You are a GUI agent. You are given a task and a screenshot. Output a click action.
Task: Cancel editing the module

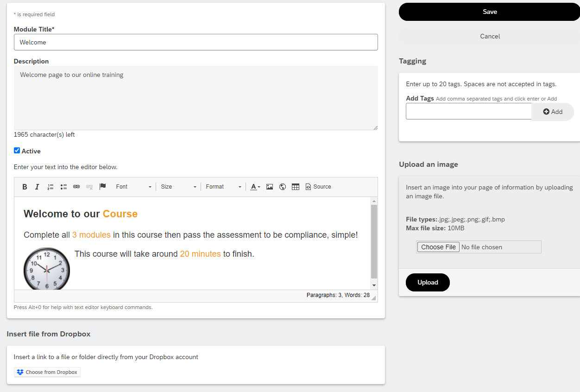pyautogui.click(x=489, y=36)
